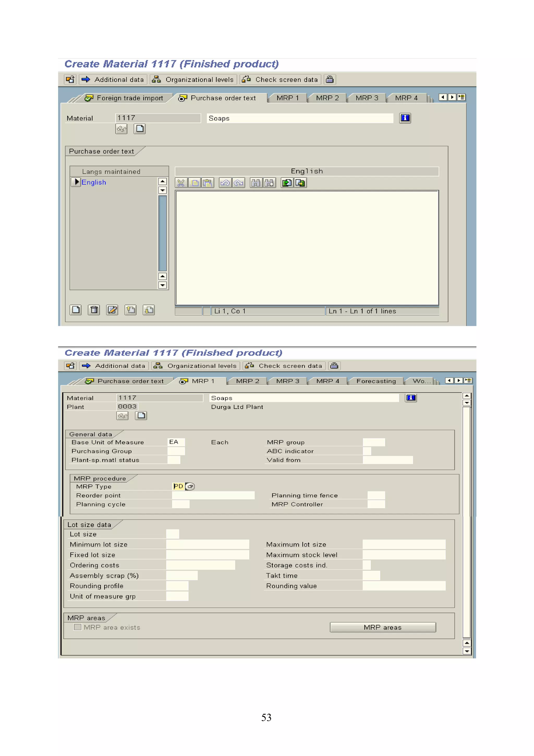
Task: Click the pencil editor icon below the languages list
Action: pos(112,309)
